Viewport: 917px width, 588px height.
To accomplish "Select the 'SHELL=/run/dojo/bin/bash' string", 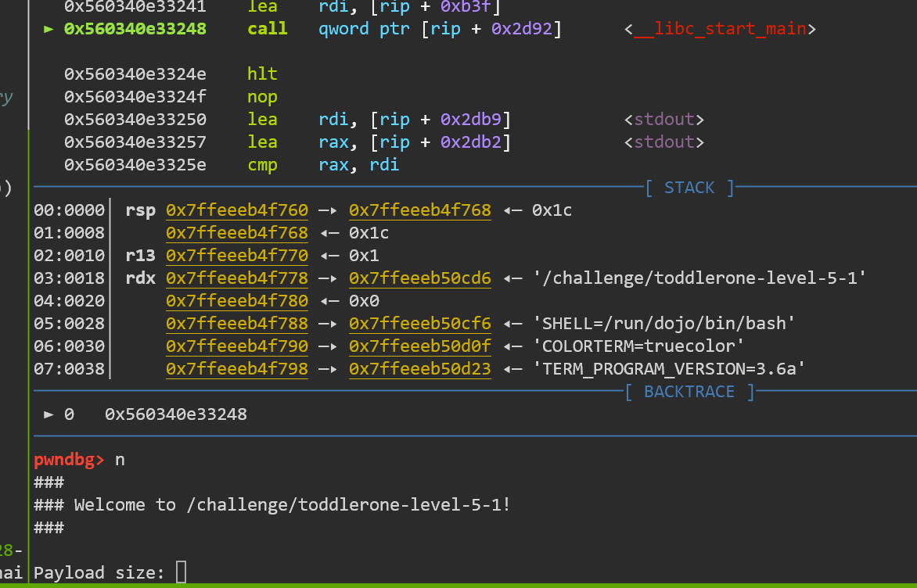I will (x=663, y=323).
